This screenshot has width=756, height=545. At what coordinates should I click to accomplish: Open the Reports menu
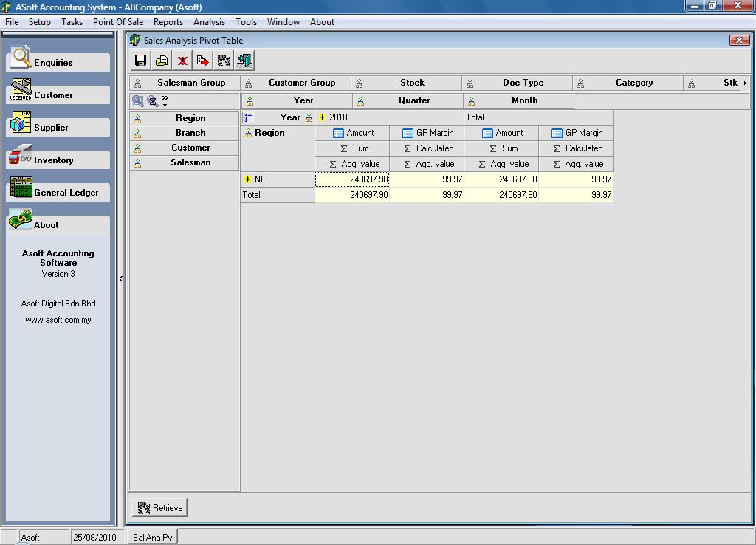coord(168,22)
